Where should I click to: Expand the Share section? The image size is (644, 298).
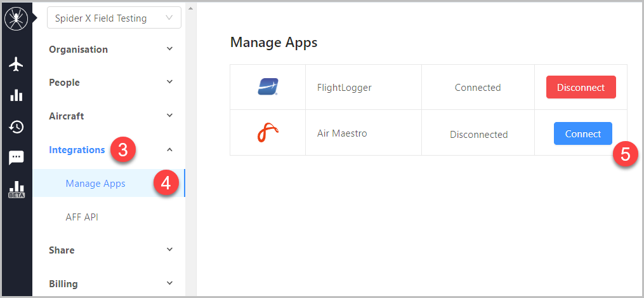[x=111, y=250]
